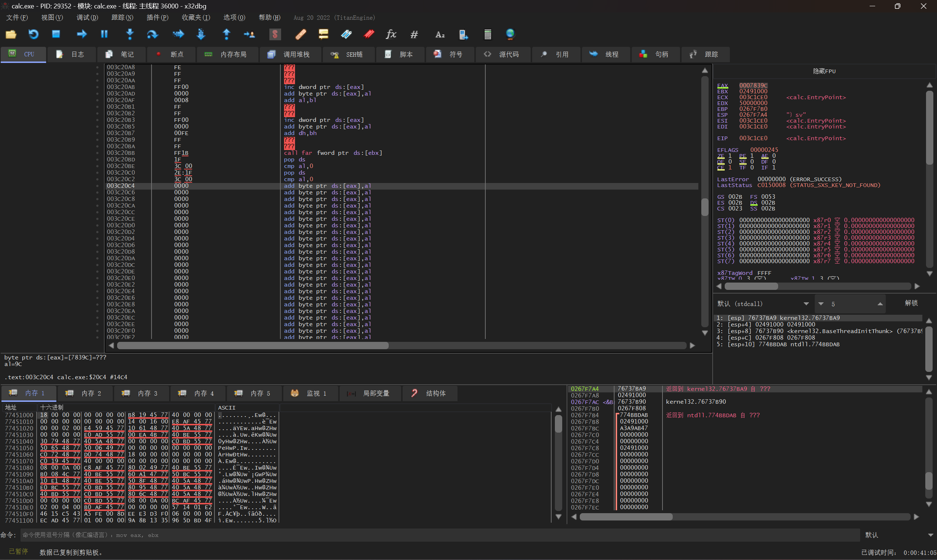Open the Bookmarks red tags icon
The width and height of the screenshot is (937, 560).
pos(369,34)
